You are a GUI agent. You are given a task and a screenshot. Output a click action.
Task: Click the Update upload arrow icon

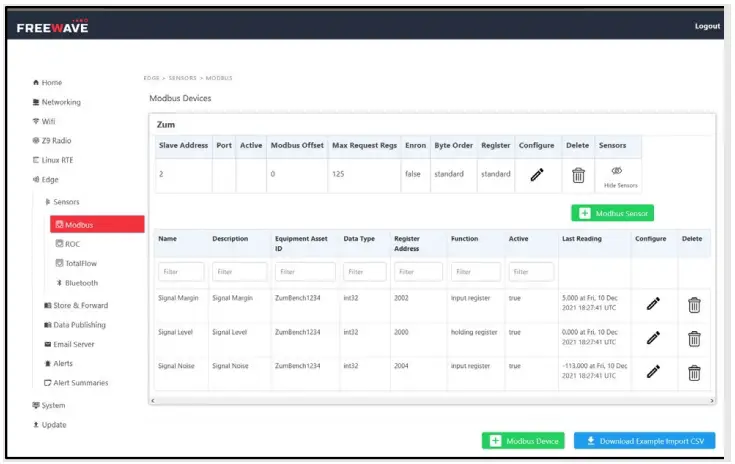[36, 425]
